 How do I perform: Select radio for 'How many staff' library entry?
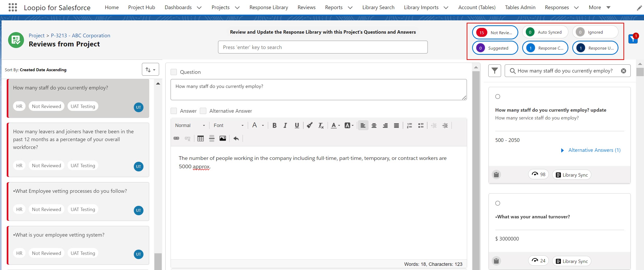498,97
